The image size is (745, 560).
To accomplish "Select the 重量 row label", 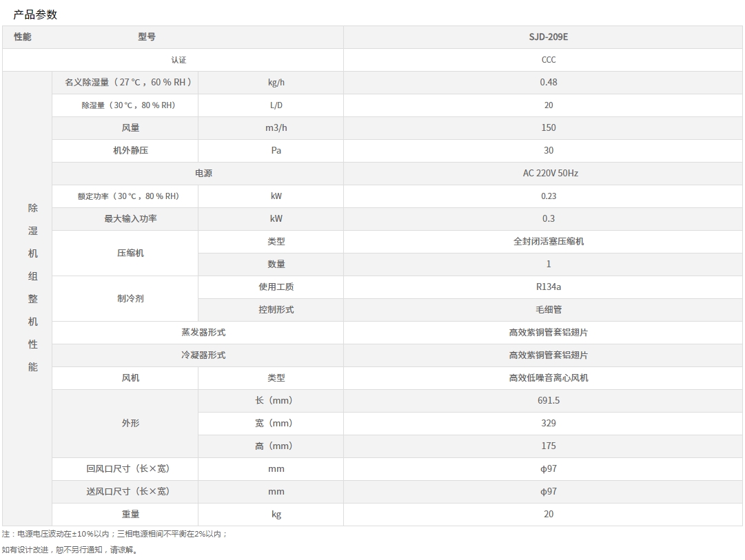I will pos(130,514).
